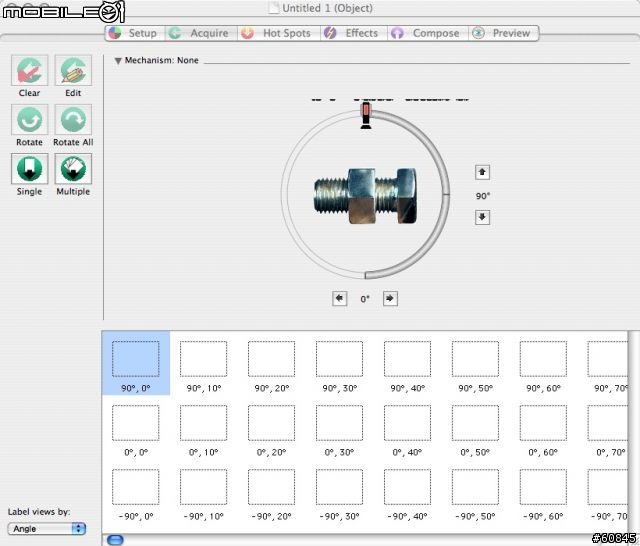
Task: Open the Preview tab
Action: click(x=503, y=33)
